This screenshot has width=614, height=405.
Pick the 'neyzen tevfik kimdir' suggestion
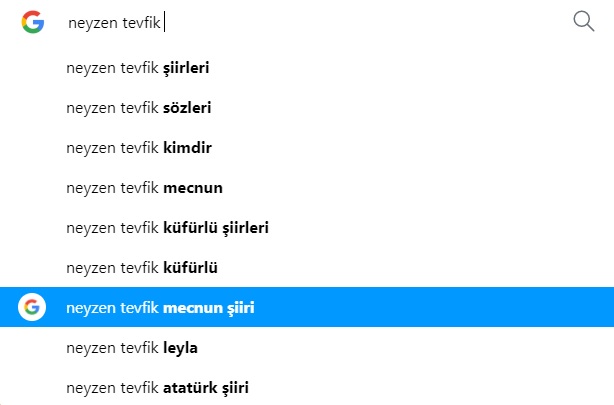point(138,148)
